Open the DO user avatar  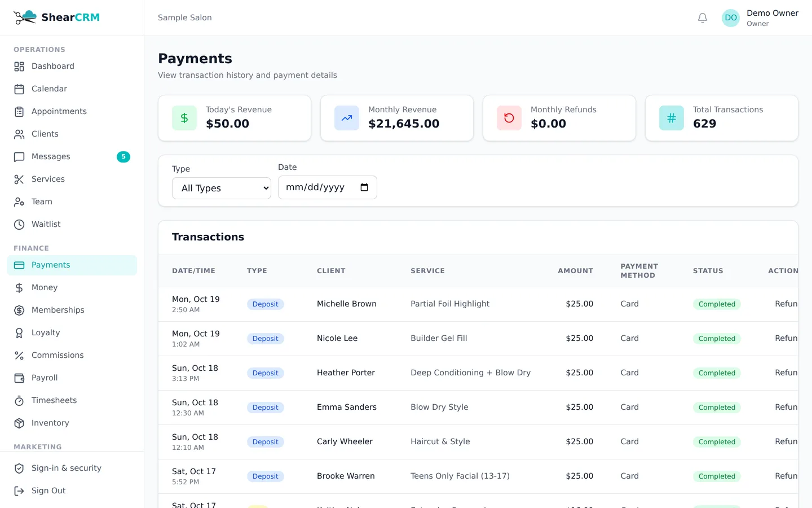731,18
